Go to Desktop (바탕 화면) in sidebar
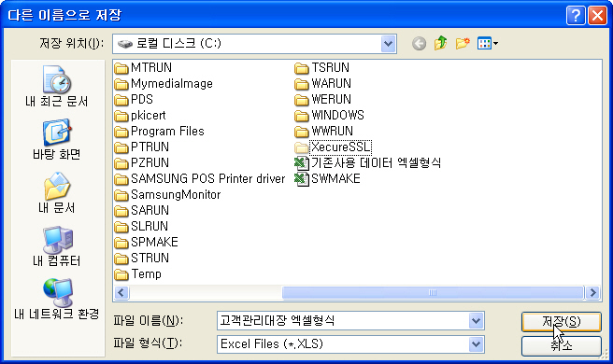Image resolution: width=613 pixels, height=364 pixels. [57, 139]
